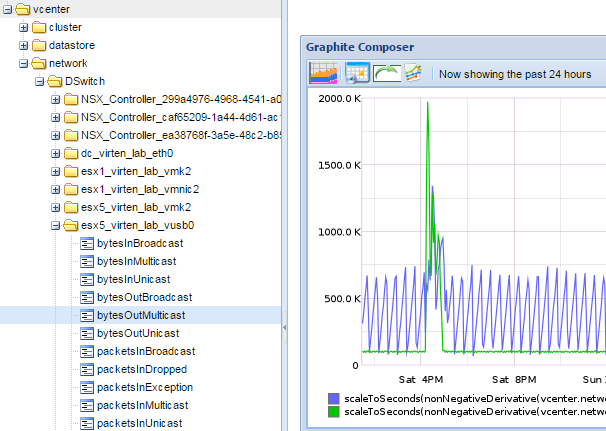Collapse the vcenter root folder

(x=7, y=9)
